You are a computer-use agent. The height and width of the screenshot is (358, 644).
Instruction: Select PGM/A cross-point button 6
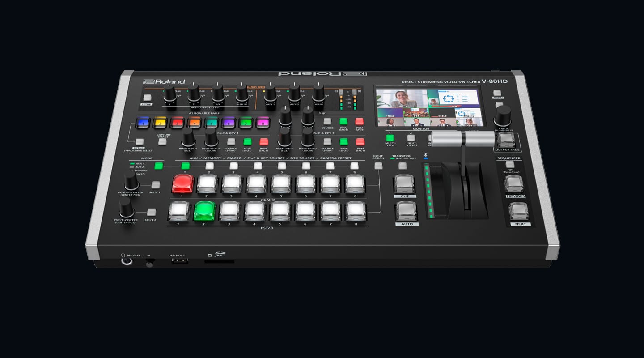306,184
